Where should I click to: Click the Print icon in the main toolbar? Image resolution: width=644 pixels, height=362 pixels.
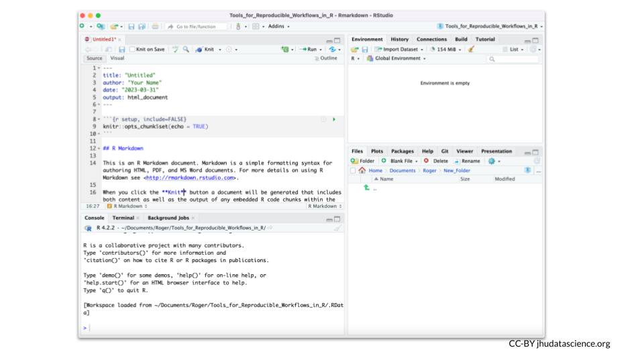(x=155, y=26)
